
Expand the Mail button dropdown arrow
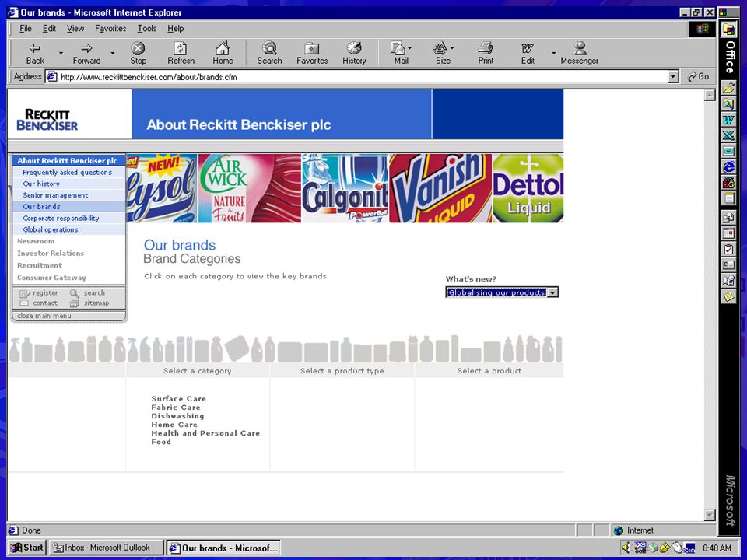(410, 47)
